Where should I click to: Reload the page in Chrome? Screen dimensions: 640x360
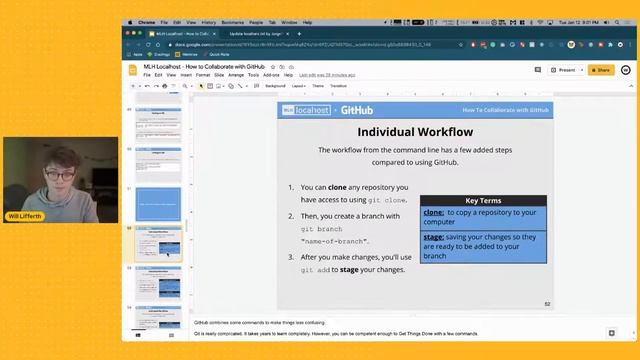click(x=148, y=44)
